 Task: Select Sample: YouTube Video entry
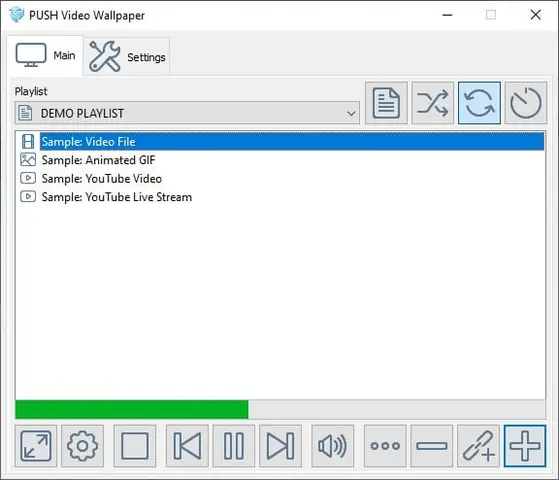click(x=102, y=179)
